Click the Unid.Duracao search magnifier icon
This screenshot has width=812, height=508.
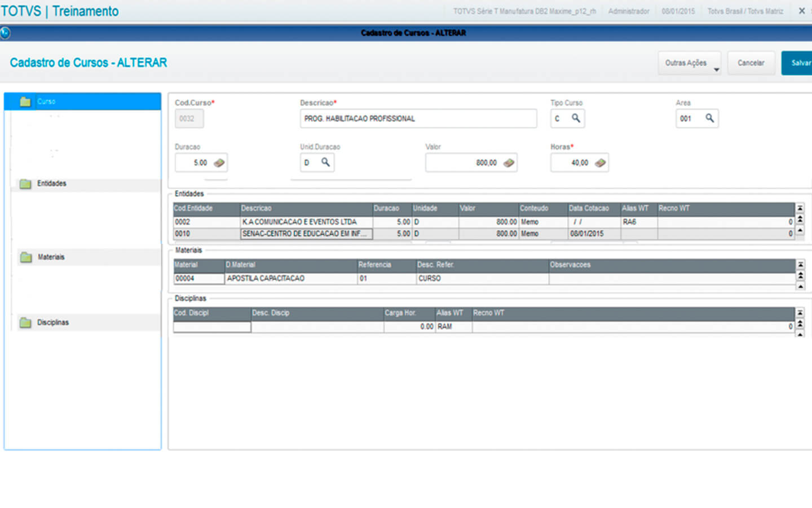pos(325,162)
